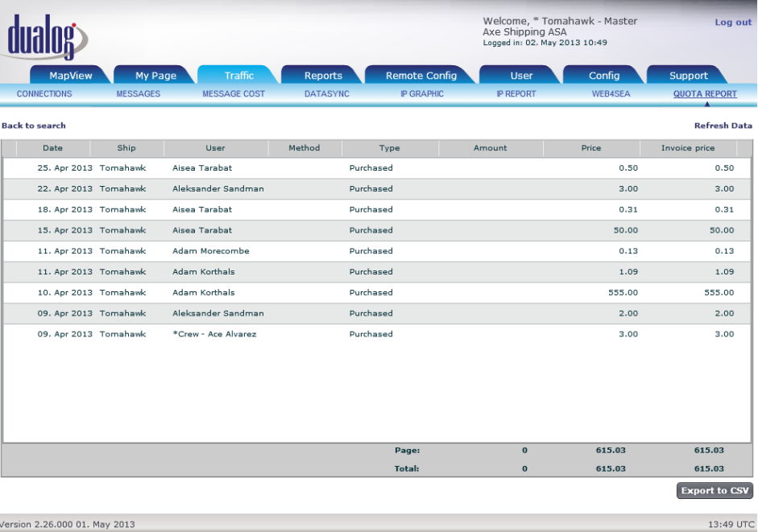The image size is (758, 532).
Task: Open the My Page tab
Action: [x=155, y=76]
